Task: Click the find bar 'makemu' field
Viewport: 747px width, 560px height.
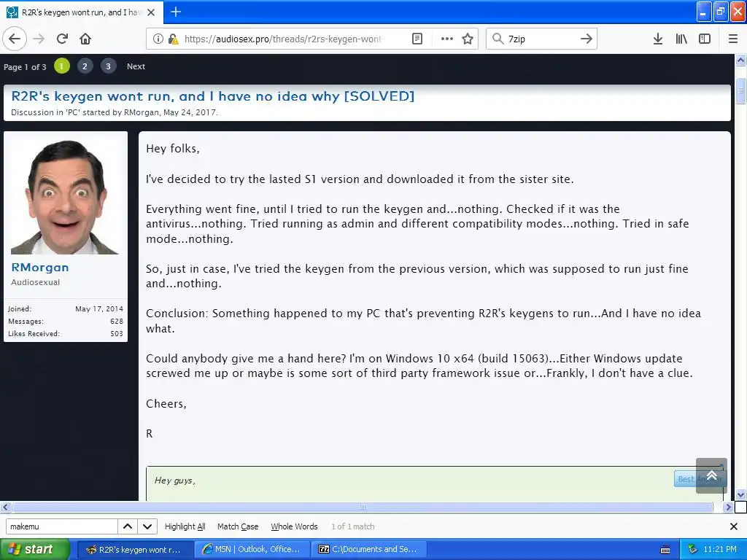Action: pyautogui.click(x=61, y=526)
